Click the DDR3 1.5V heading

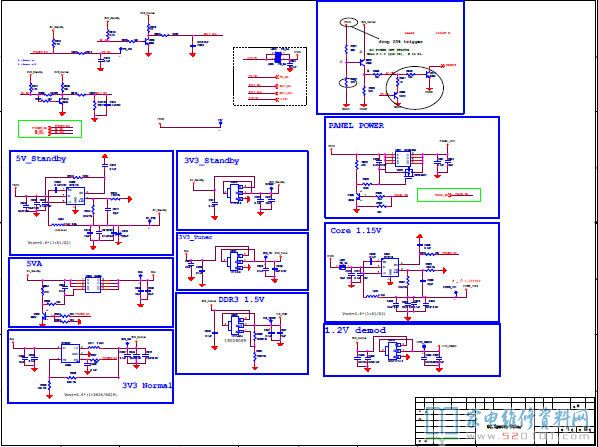[x=241, y=300]
